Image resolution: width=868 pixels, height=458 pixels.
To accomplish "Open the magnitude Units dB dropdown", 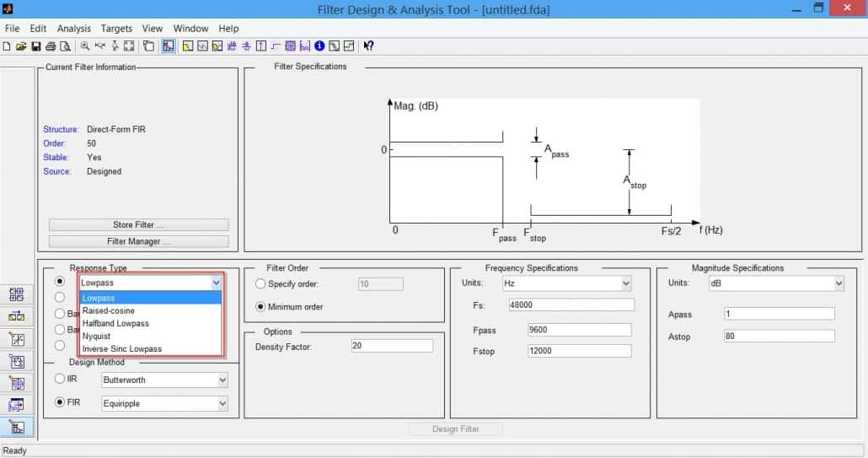I will [839, 283].
